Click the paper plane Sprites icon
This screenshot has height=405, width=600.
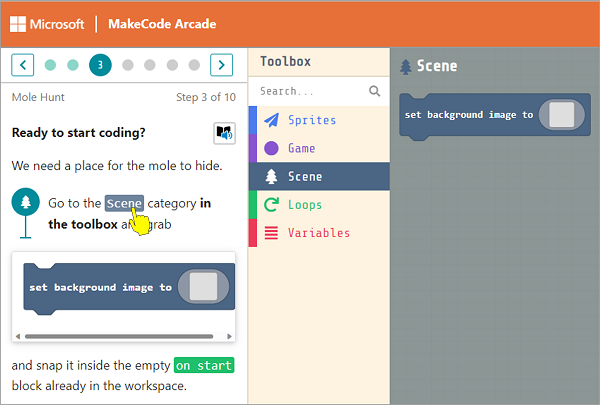[272, 120]
